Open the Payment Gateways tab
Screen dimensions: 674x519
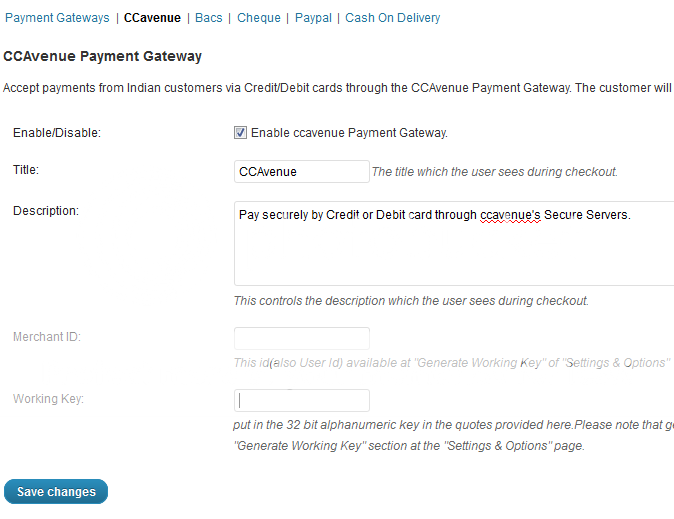click(x=57, y=18)
